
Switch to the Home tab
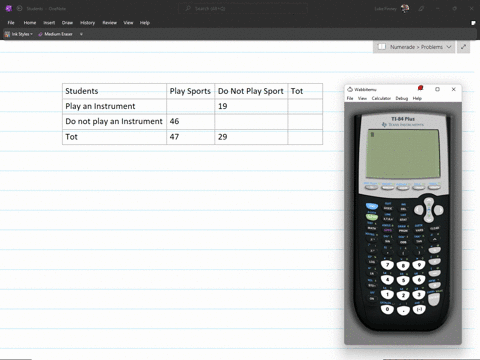point(30,23)
